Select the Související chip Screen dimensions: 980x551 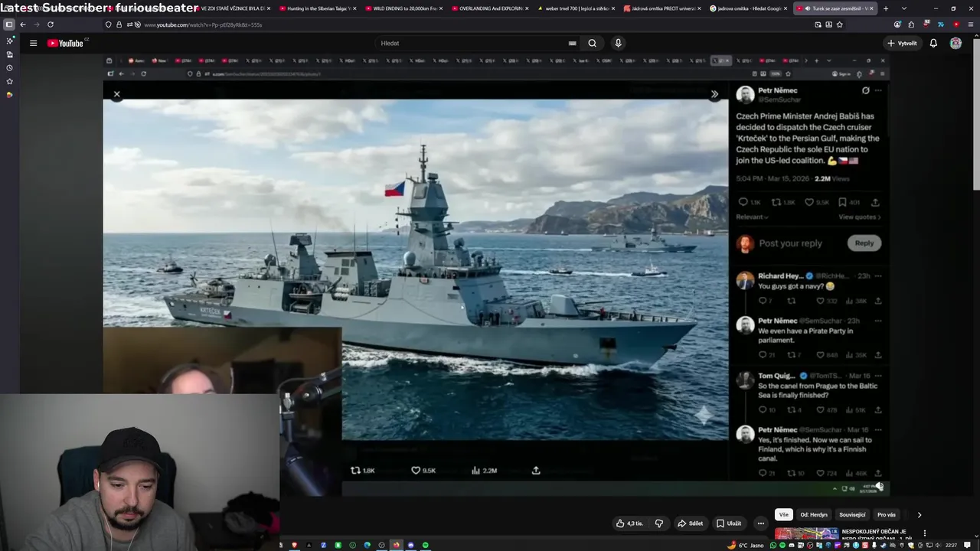852,515
